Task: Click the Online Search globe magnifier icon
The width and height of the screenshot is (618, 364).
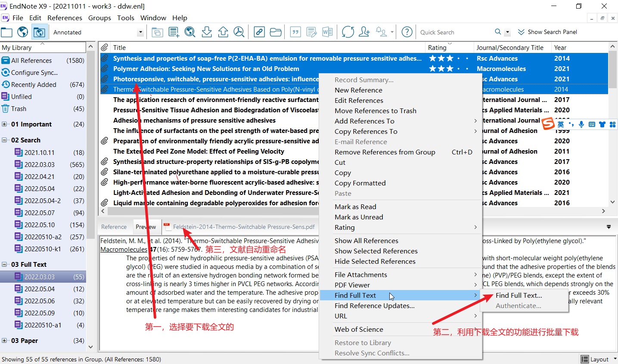Action: (x=190, y=32)
